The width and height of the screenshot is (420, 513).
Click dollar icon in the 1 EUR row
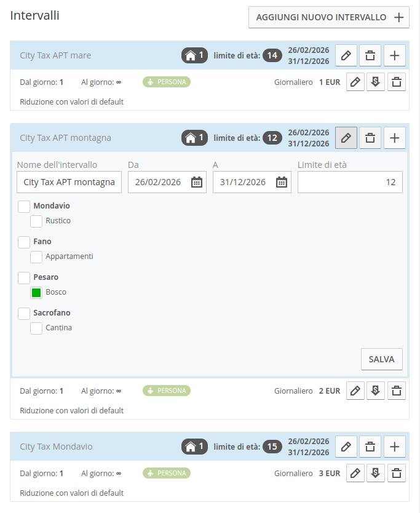click(x=376, y=82)
